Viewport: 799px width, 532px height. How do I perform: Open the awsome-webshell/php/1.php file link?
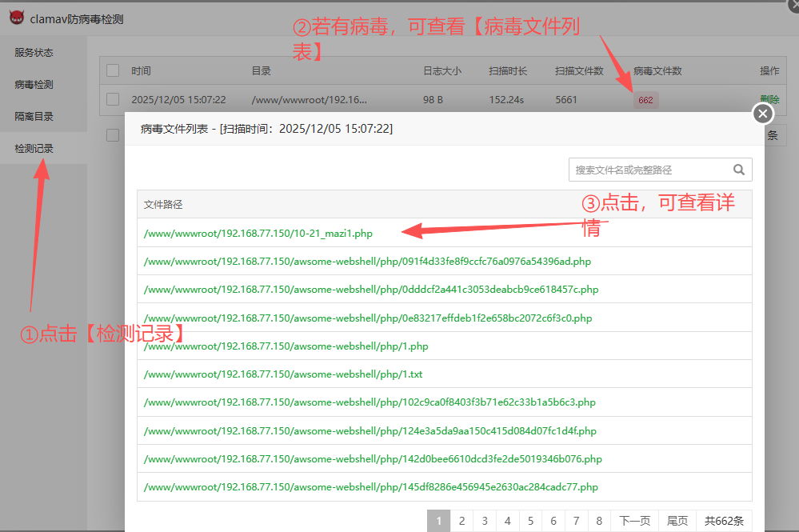click(286, 346)
